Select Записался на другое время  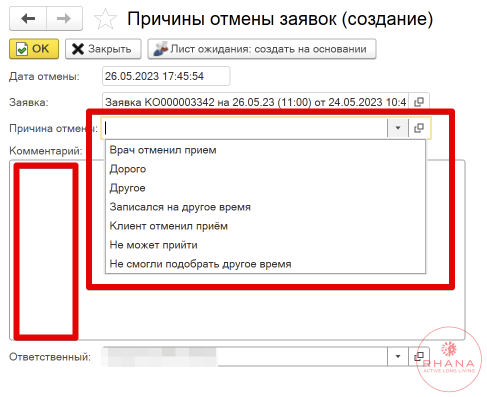tap(265, 207)
